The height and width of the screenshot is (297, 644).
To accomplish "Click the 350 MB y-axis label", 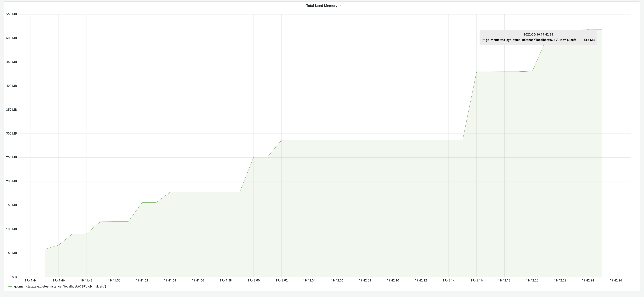I will pyautogui.click(x=12, y=110).
